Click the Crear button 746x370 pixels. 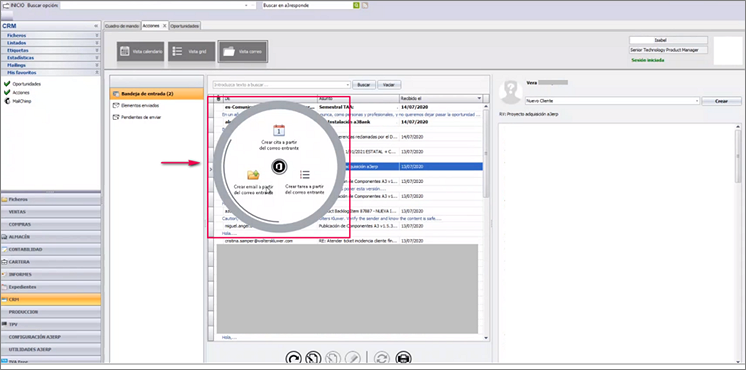pyautogui.click(x=721, y=101)
